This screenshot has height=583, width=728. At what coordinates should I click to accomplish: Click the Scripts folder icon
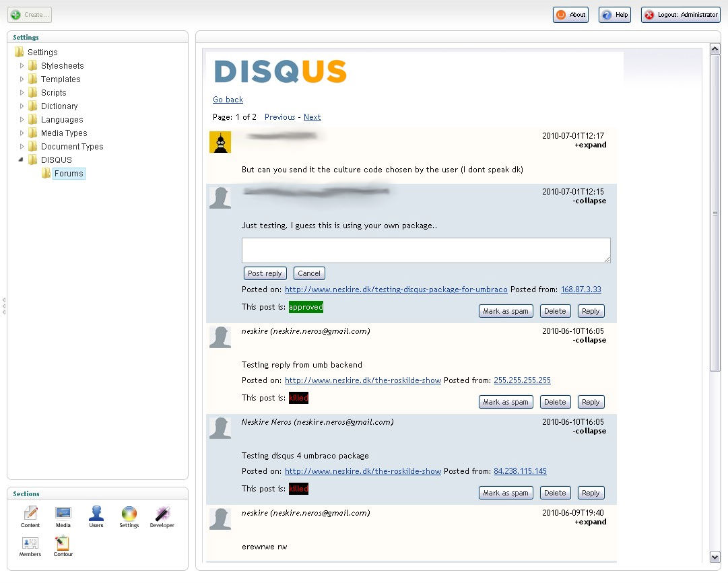32,92
